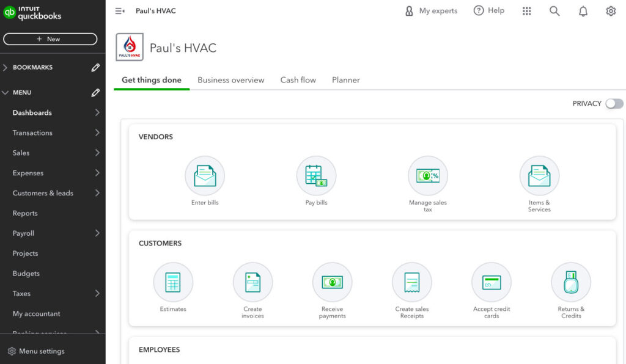Toggle the Privacy switch

coord(614,103)
